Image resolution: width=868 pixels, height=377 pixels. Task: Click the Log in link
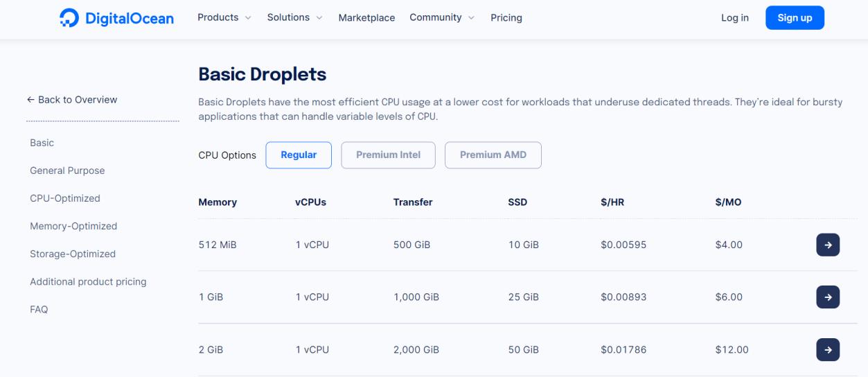click(x=735, y=18)
